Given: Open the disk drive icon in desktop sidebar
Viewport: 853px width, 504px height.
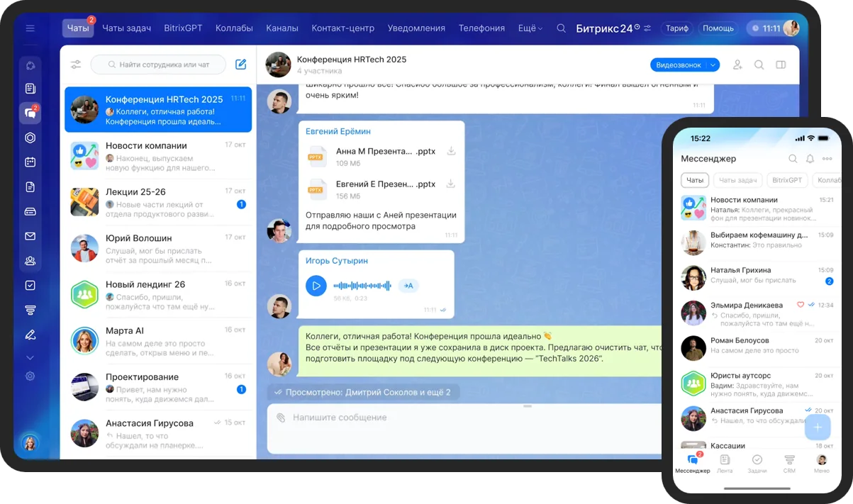Looking at the screenshot, I should pos(30,211).
